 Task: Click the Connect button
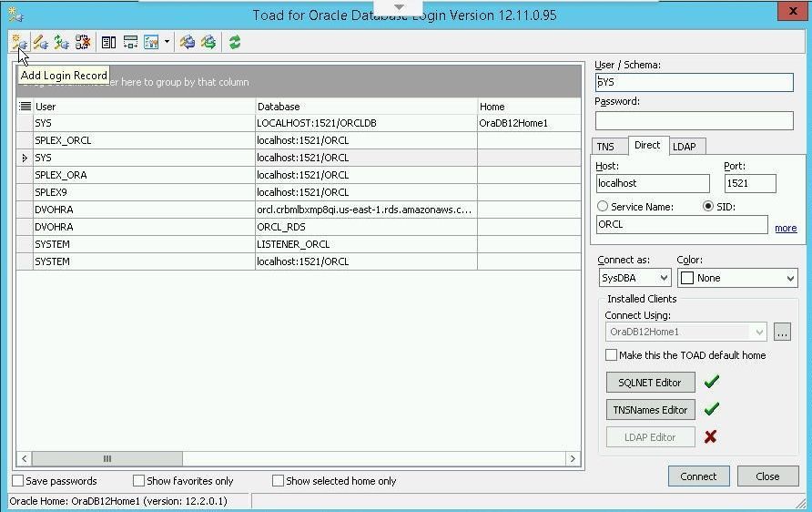[x=698, y=476]
